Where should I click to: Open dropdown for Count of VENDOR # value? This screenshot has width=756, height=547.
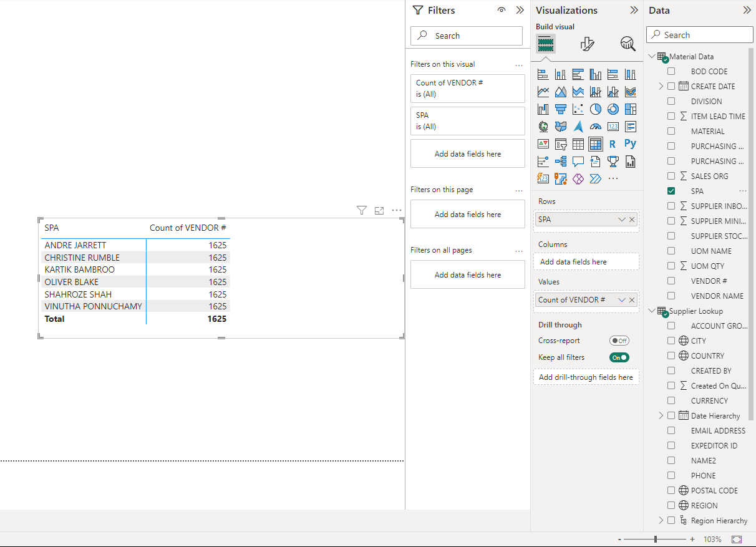(x=621, y=300)
